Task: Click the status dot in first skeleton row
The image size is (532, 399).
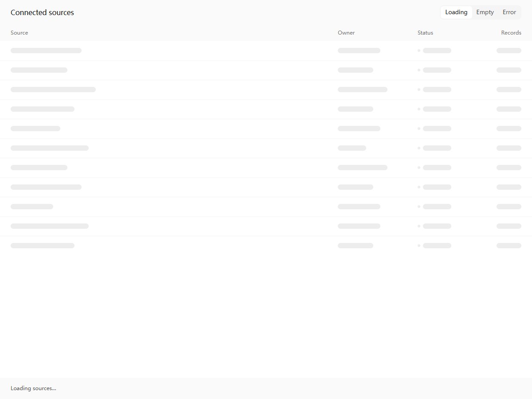Action: point(419,51)
